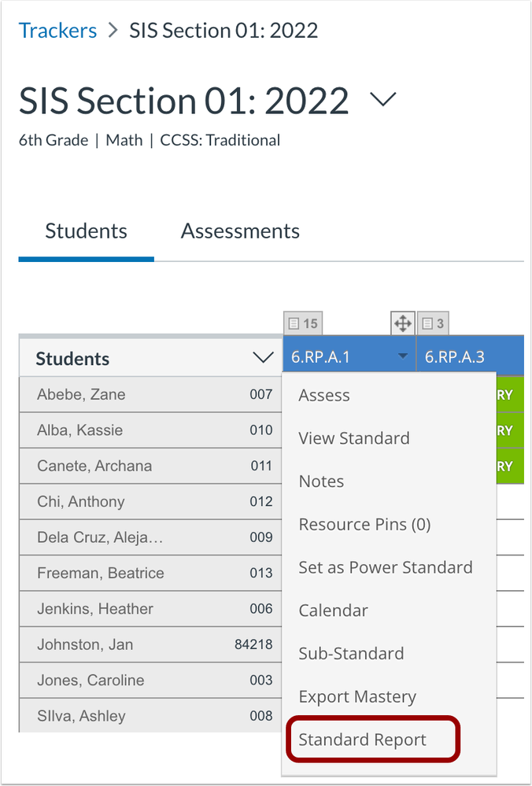Open the Students column header dropdown chevron
Image resolution: width=532 pixels, height=786 pixels.
pos(263,358)
